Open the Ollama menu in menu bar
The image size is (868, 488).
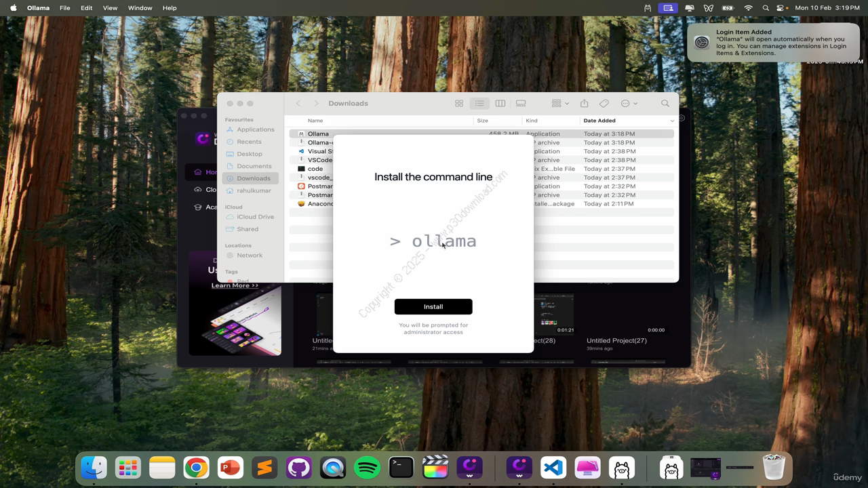tap(38, 7)
